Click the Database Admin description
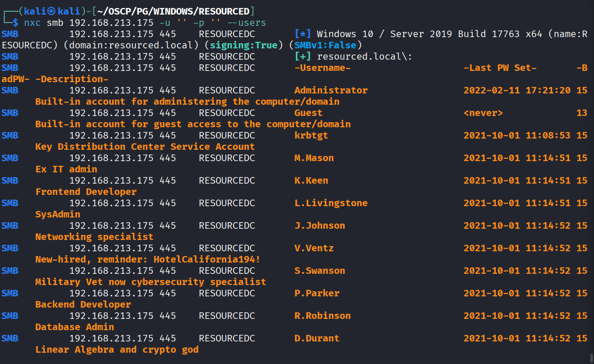Screen dimensions: 594x364 [x=75, y=327]
